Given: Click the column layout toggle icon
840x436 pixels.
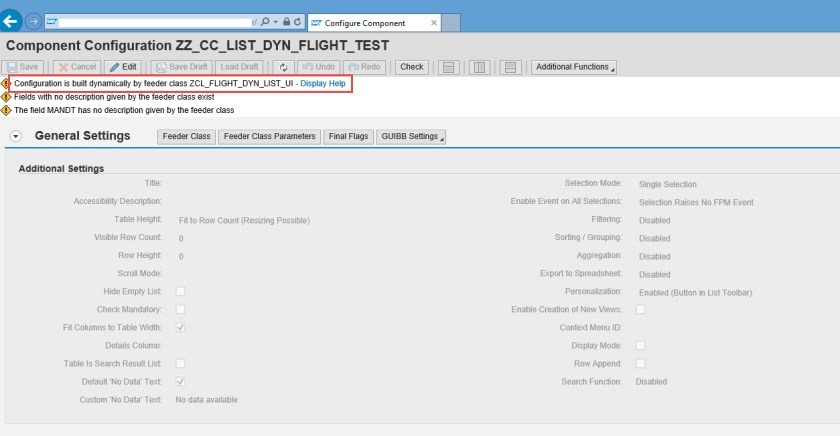Looking at the screenshot, I should [x=479, y=67].
